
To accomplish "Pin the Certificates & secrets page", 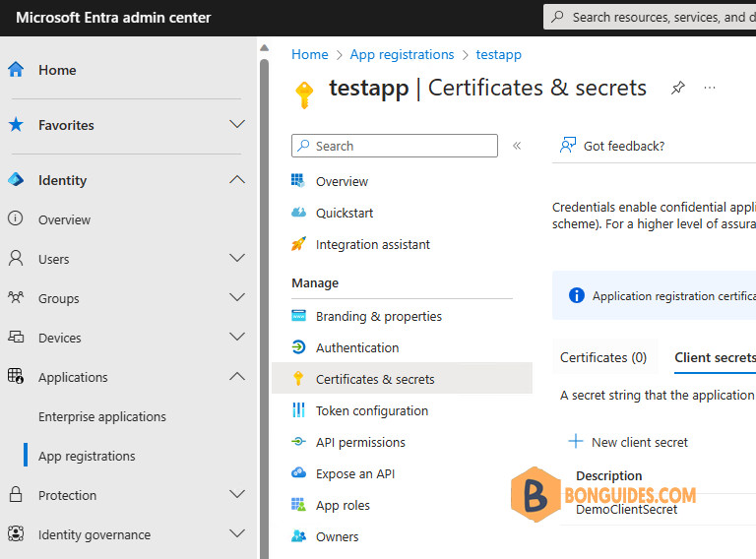I will pyautogui.click(x=678, y=88).
